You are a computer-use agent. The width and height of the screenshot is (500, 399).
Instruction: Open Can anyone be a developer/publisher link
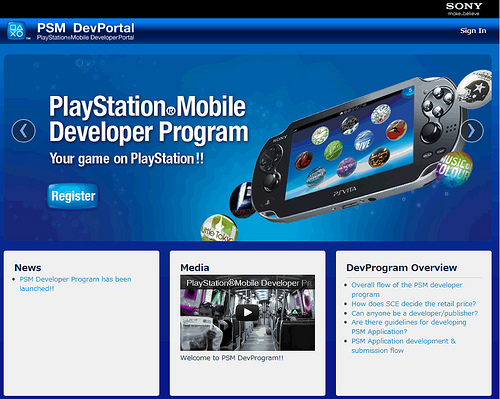(414, 313)
